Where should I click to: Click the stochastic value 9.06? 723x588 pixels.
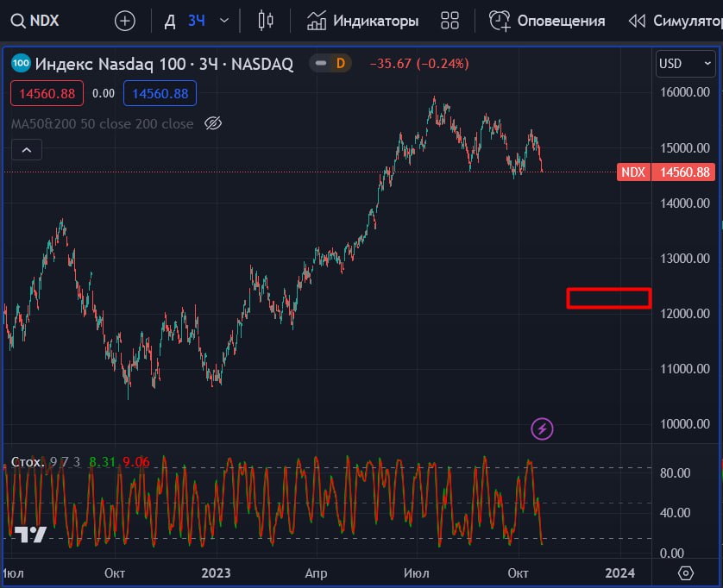coord(136,462)
